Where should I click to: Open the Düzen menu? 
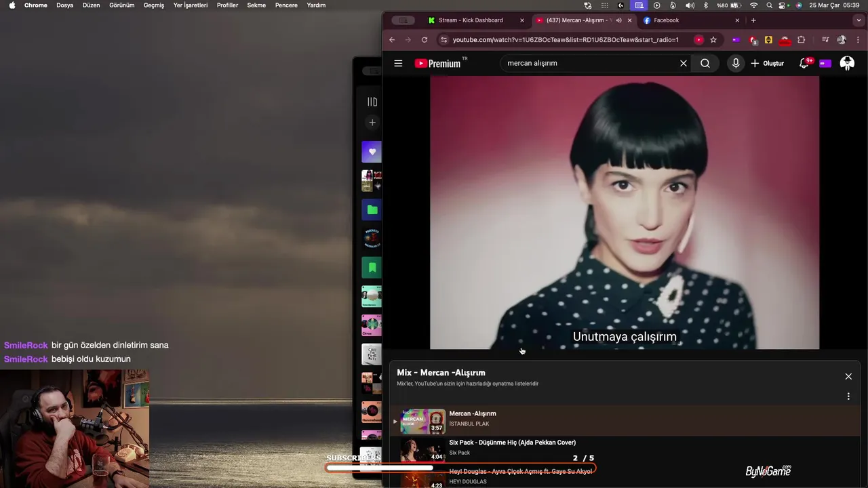tap(92, 5)
